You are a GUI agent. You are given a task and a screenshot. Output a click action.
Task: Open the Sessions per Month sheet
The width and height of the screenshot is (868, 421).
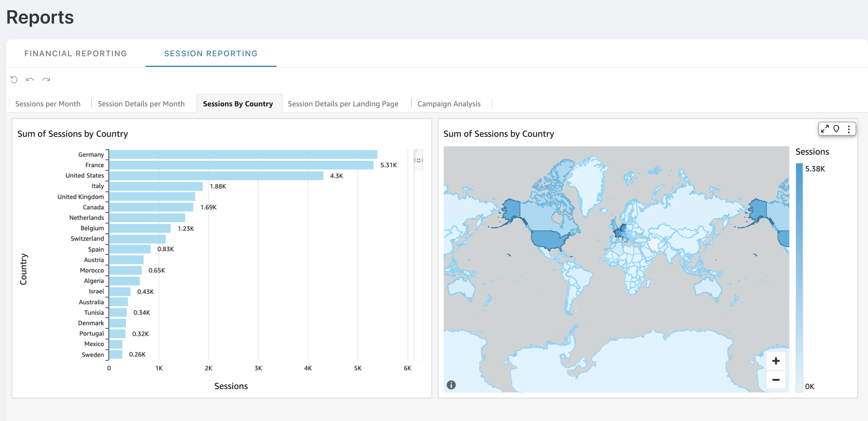click(x=48, y=104)
